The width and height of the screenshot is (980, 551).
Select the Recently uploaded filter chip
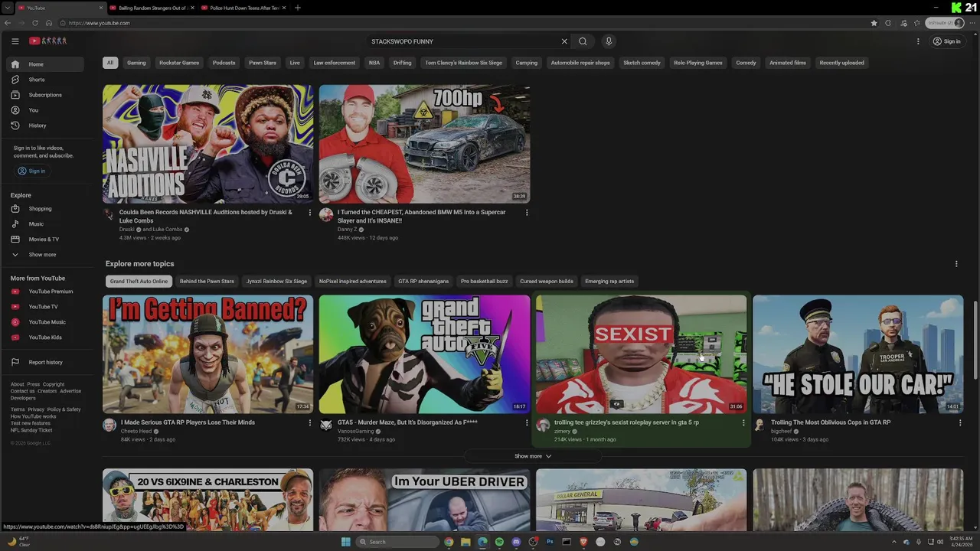[841, 63]
